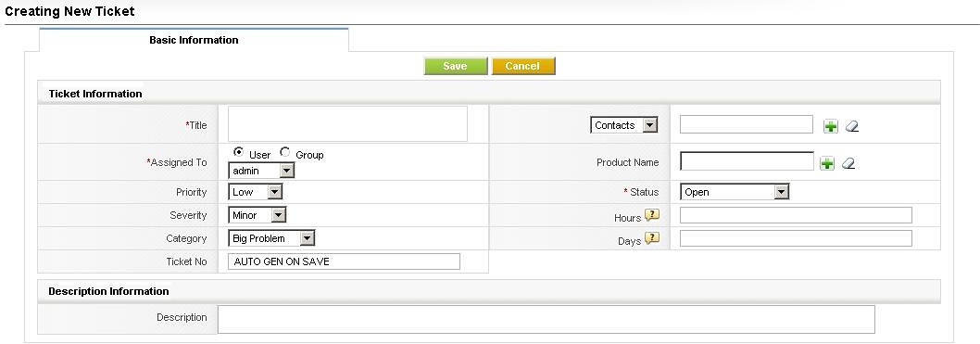
Task: Click the yellow Cancel button
Action: (523, 67)
